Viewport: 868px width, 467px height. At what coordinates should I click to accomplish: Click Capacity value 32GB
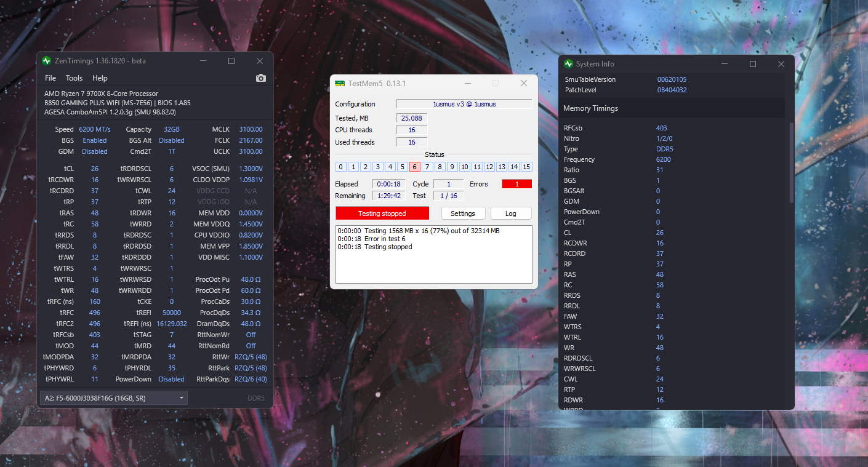172,129
